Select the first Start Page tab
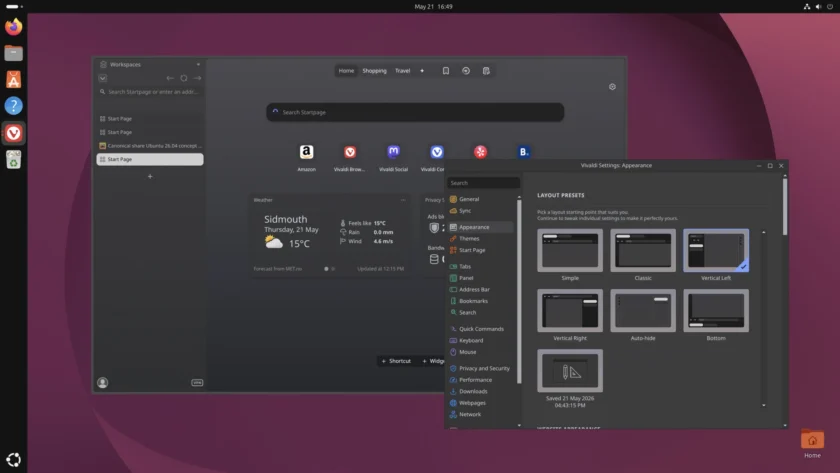Image resolution: width=840 pixels, height=473 pixels. [150, 119]
